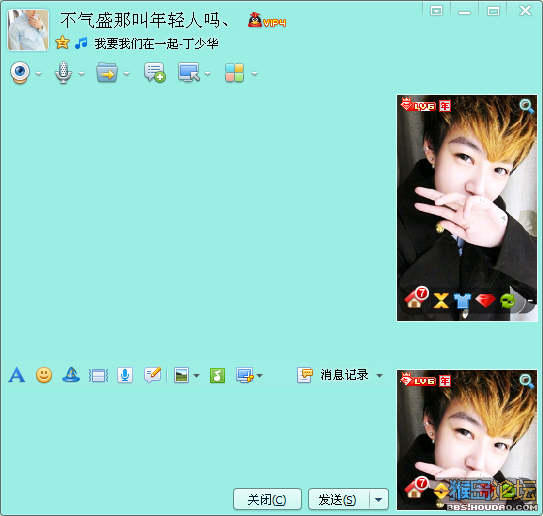
Task: Open the font settings letter A icon
Action: (x=17, y=375)
